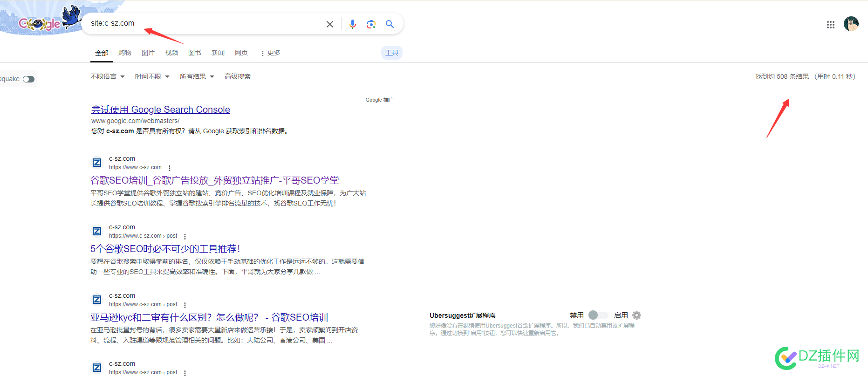
Task: Click https://www.c-sz.com URL under first result
Action: pos(135,167)
